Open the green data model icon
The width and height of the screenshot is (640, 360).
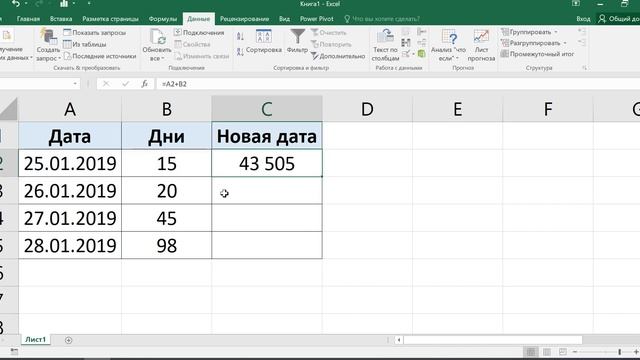(x=422, y=53)
